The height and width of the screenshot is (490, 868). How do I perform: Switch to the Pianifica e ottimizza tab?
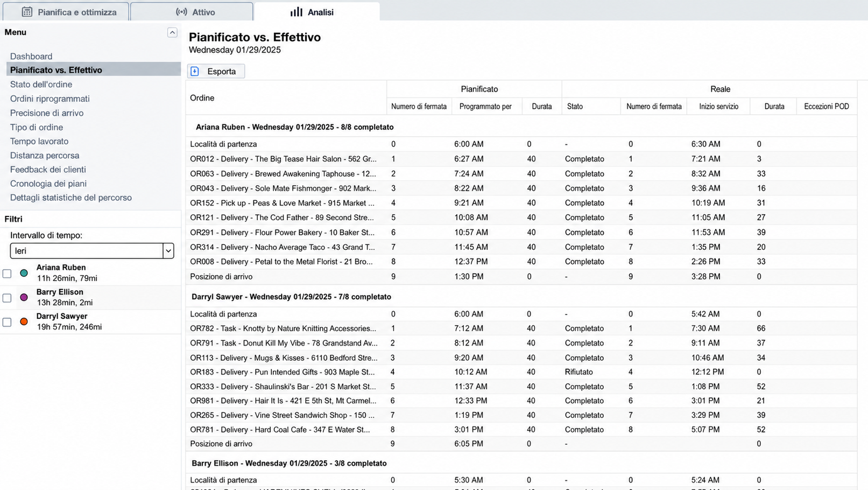coord(66,12)
